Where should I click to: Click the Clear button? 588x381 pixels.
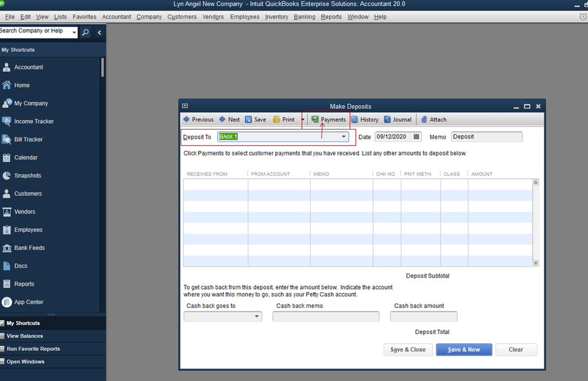click(516, 350)
